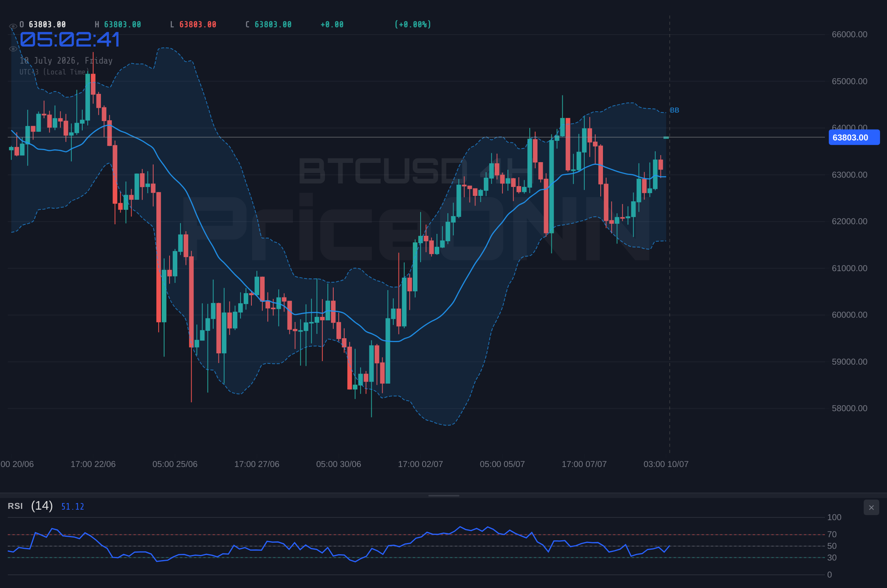
Task: Click the pane resize handle above RSI
Action: [x=443, y=495]
